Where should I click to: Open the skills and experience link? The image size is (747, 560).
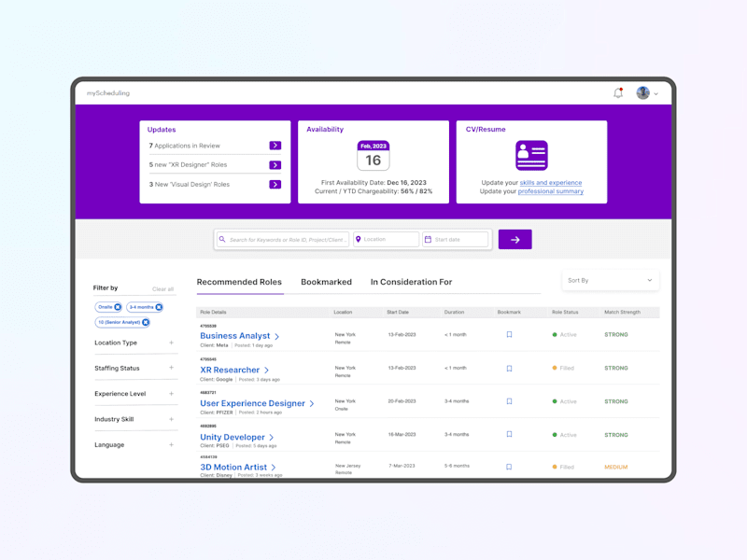tap(551, 182)
